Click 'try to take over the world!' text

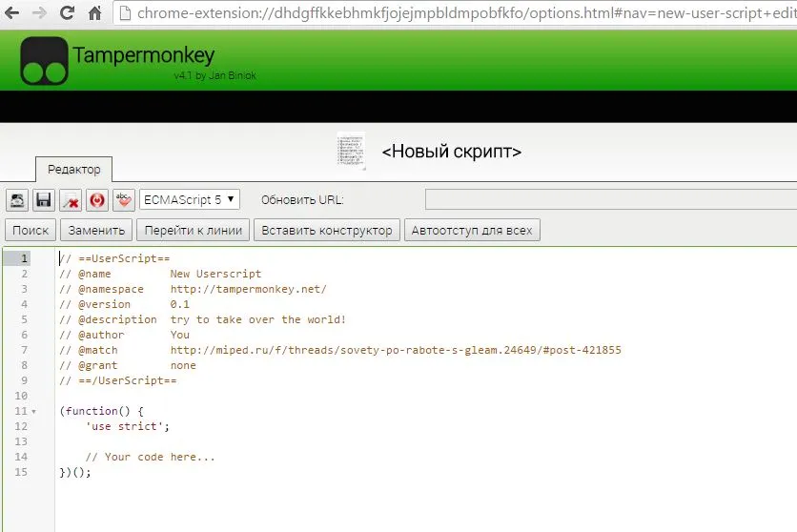point(258,319)
